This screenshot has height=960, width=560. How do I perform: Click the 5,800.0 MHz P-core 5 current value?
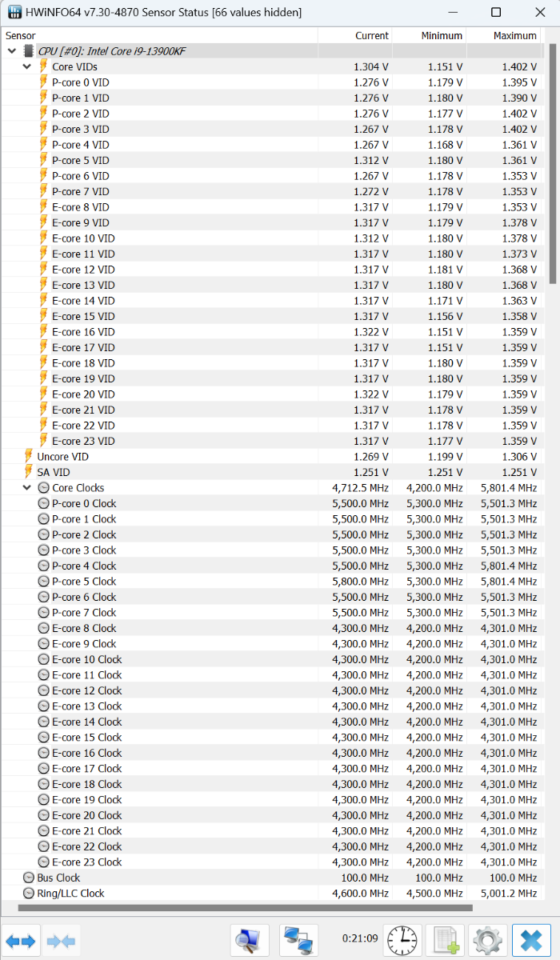[360, 582]
